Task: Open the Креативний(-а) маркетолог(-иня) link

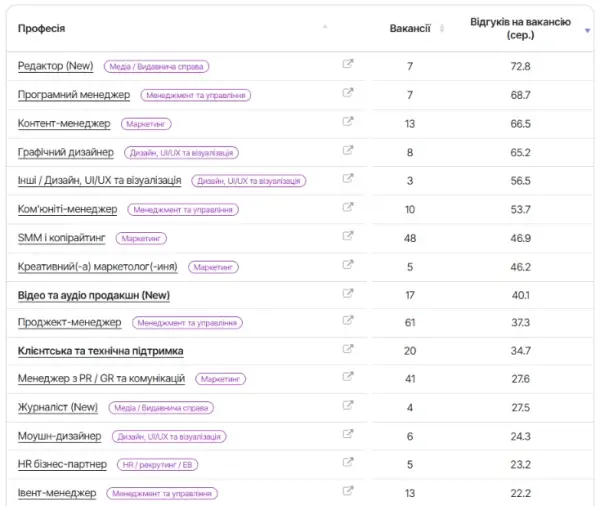Action: point(98,266)
